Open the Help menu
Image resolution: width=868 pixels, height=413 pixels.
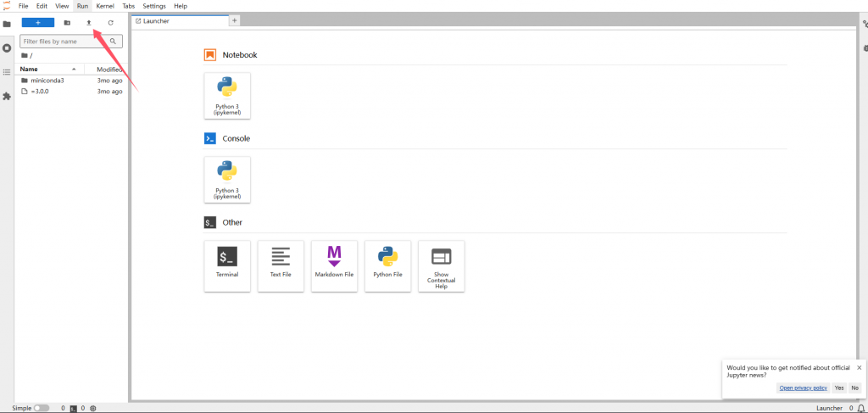tap(181, 6)
